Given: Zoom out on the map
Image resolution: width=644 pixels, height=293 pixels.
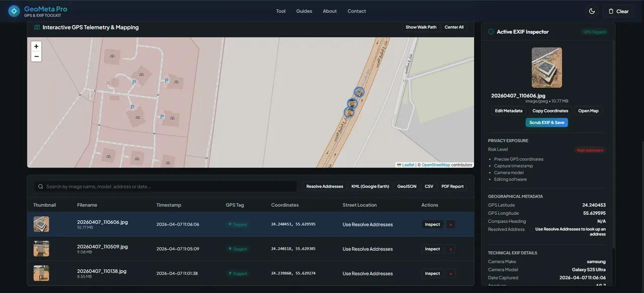Looking at the screenshot, I should tap(36, 56).
